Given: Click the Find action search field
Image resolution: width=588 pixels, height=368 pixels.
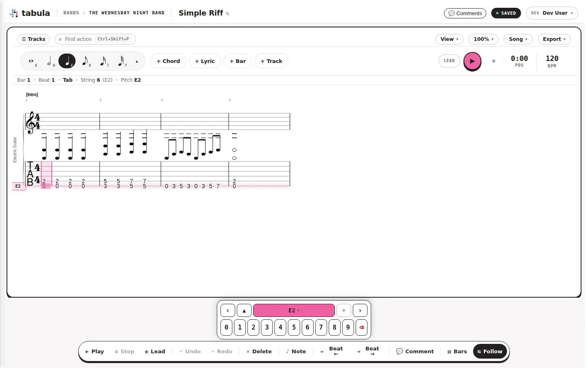Looking at the screenshot, I should pyautogui.click(x=95, y=39).
